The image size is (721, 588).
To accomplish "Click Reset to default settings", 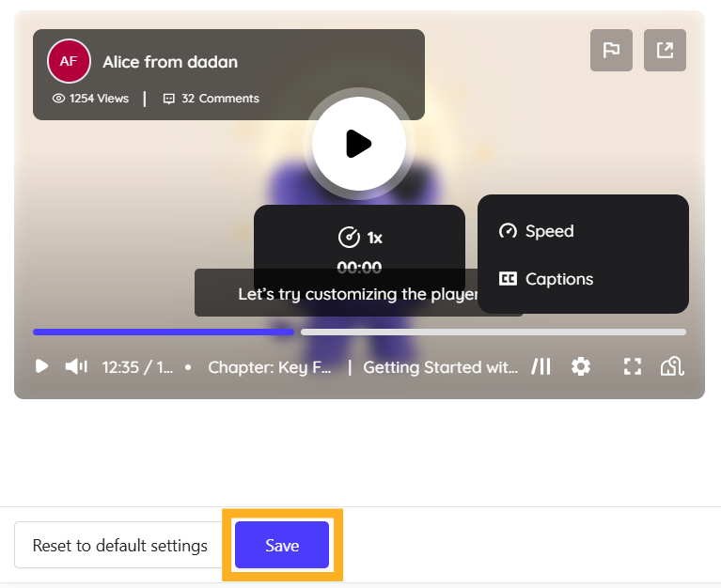I will [x=119, y=546].
